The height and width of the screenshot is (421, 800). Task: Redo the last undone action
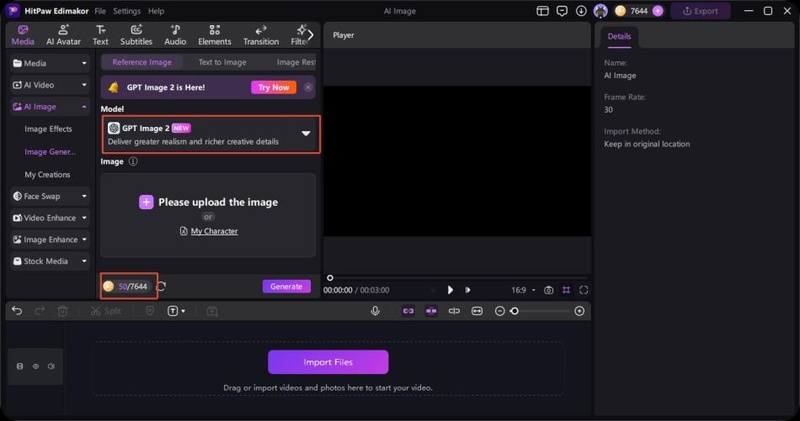[39, 311]
